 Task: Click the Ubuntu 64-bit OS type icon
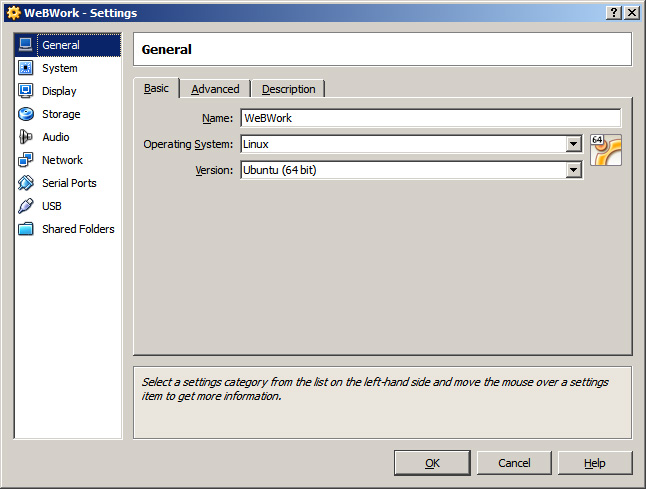pyautogui.click(x=606, y=150)
